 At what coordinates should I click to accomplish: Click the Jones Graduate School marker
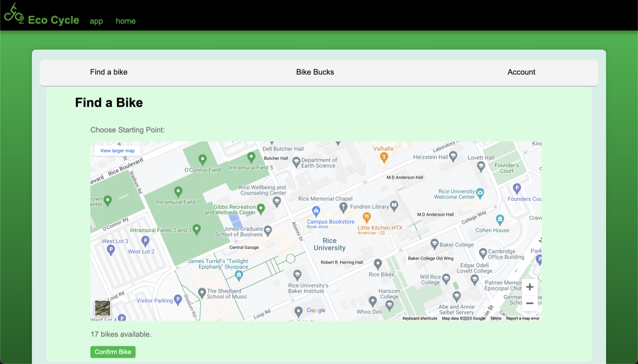(268, 231)
